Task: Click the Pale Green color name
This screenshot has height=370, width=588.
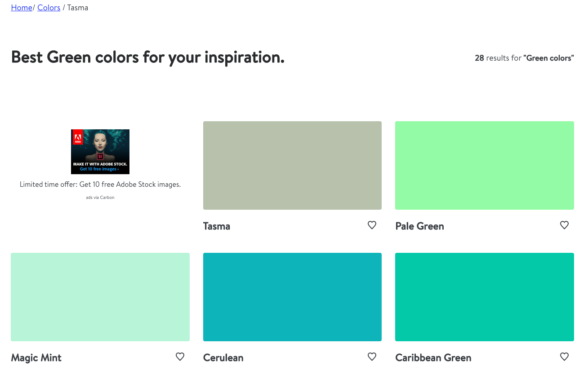Action: coord(419,226)
